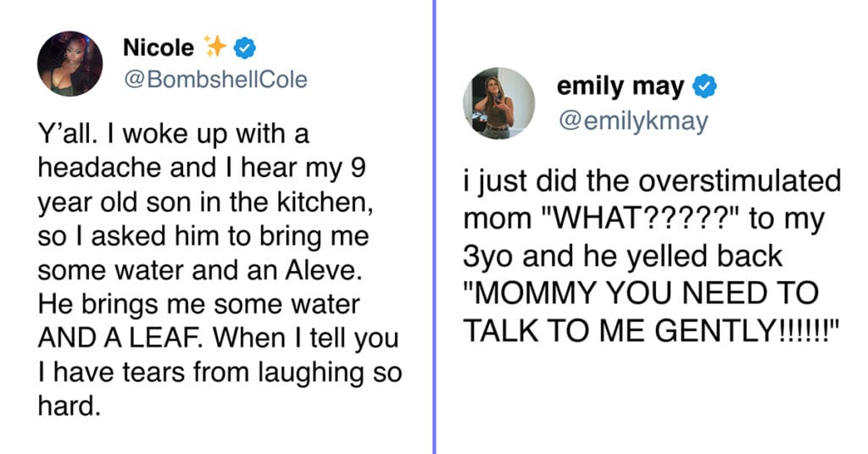Click the sparkles emoji beside Nicole
Image resolution: width=868 pixels, height=454 pixels.
pos(214,47)
